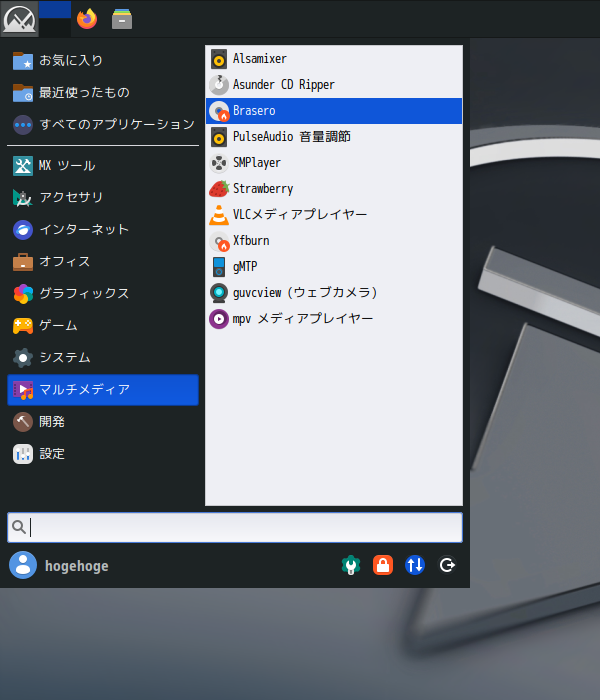Select the ゲーム category
The image size is (600, 700).
[x=103, y=325]
